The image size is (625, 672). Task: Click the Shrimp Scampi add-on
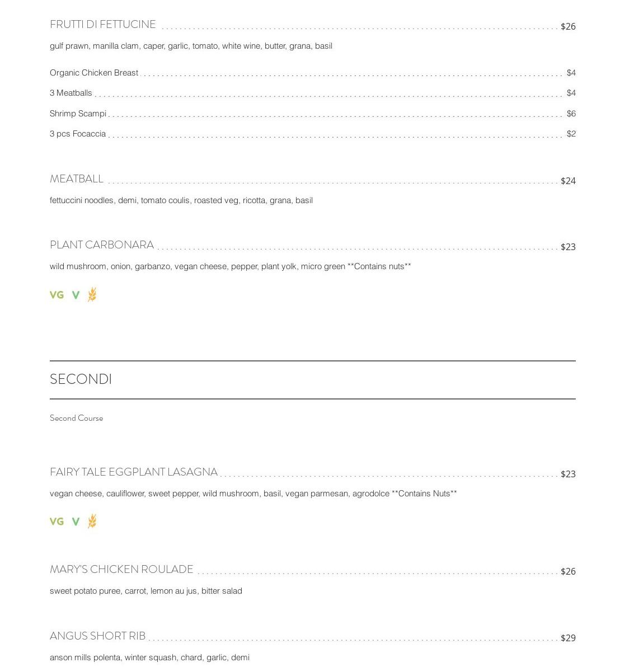78,114
